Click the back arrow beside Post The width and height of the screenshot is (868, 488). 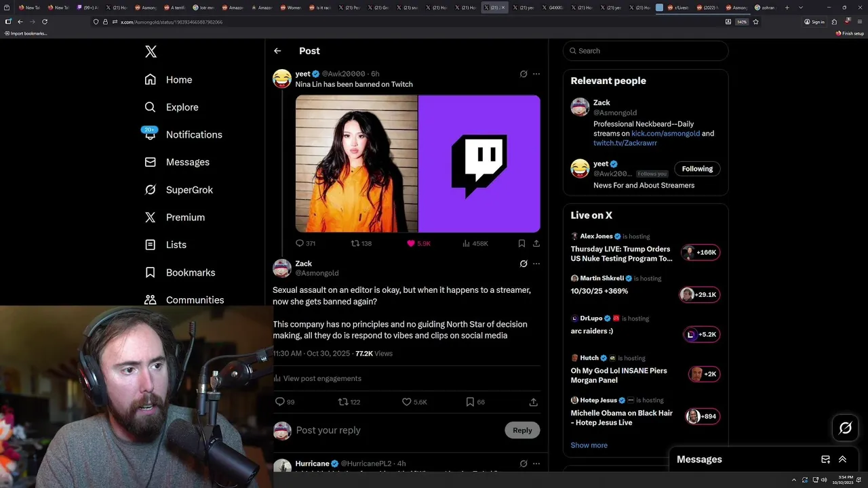(x=277, y=51)
